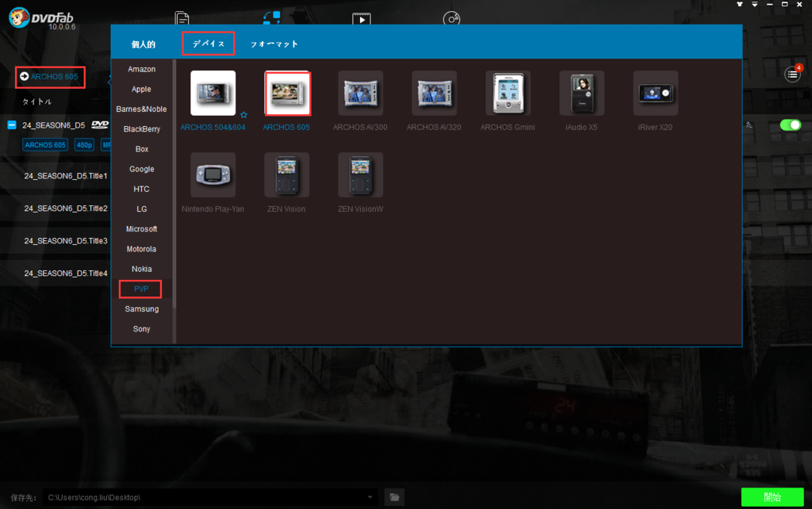The height and width of the screenshot is (509, 812).
Task: Browse output folder with the folder icon
Action: pyautogui.click(x=395, y=497)
